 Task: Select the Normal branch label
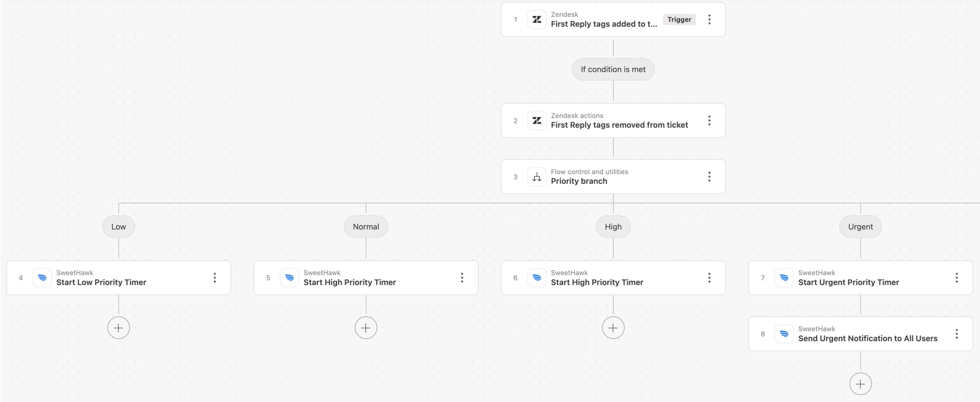(x=366, y=227)
